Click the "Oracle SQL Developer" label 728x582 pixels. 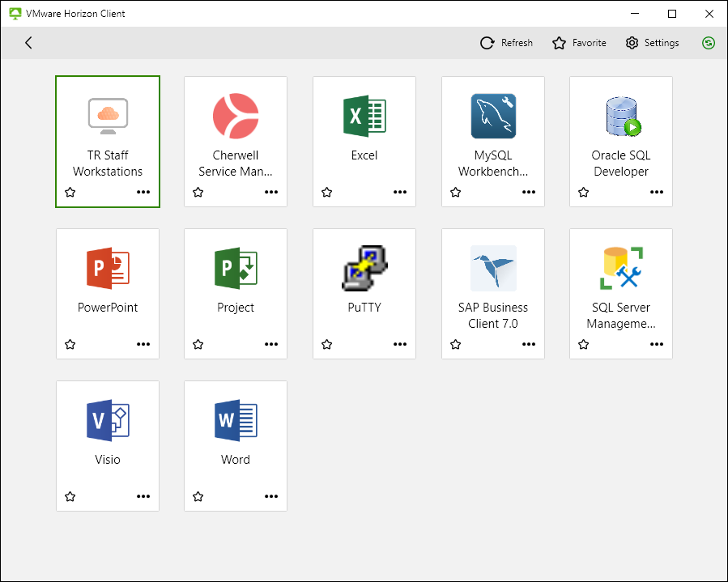coord(621,164)
